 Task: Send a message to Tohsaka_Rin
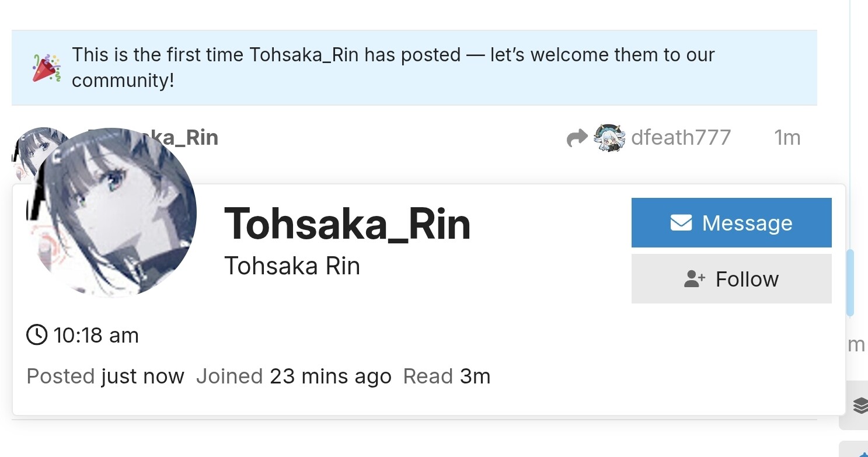(731, 222)
